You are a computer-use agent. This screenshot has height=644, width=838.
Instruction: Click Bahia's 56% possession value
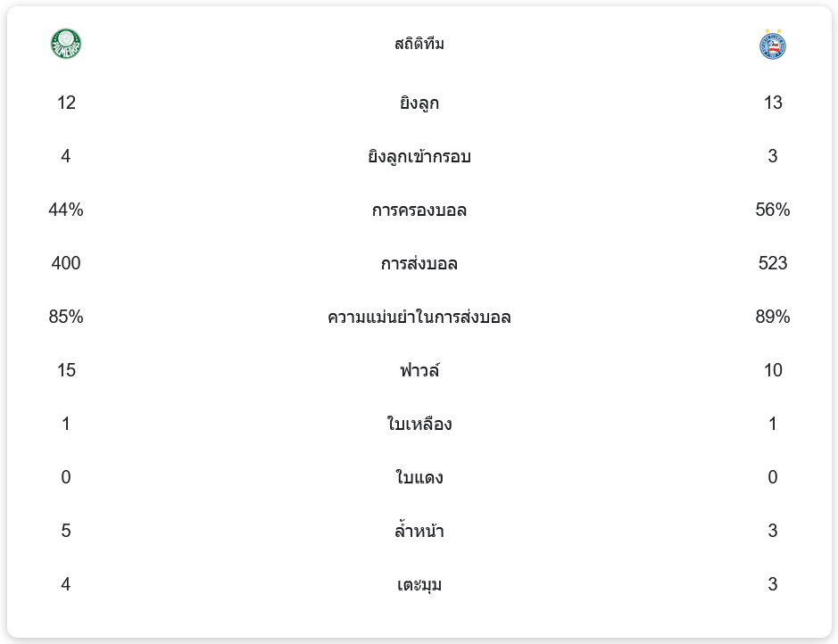(772, 211)
